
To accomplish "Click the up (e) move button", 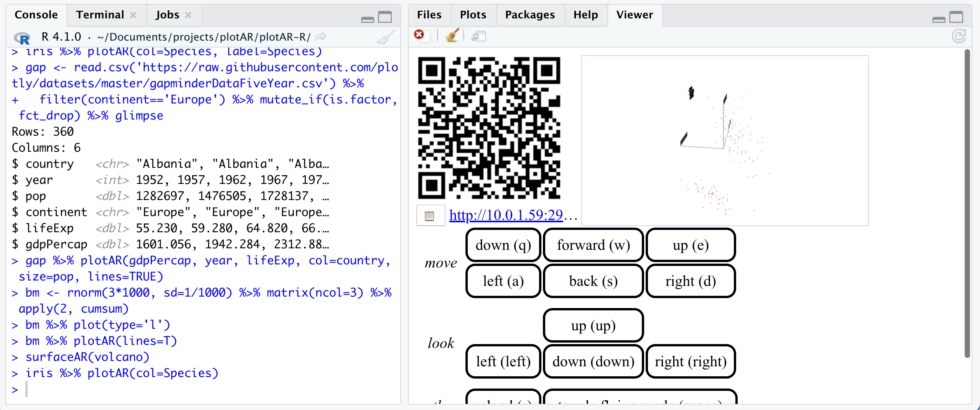I will [691, 245].
